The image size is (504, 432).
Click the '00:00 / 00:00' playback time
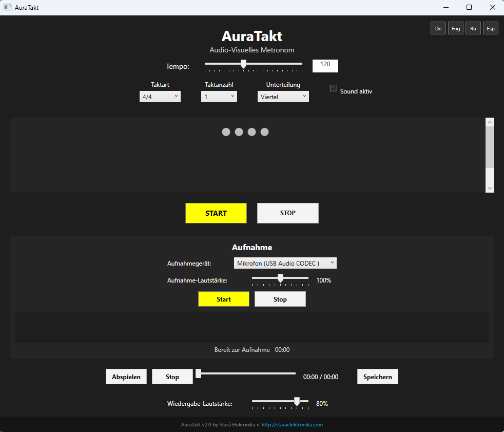pos(320,377)
